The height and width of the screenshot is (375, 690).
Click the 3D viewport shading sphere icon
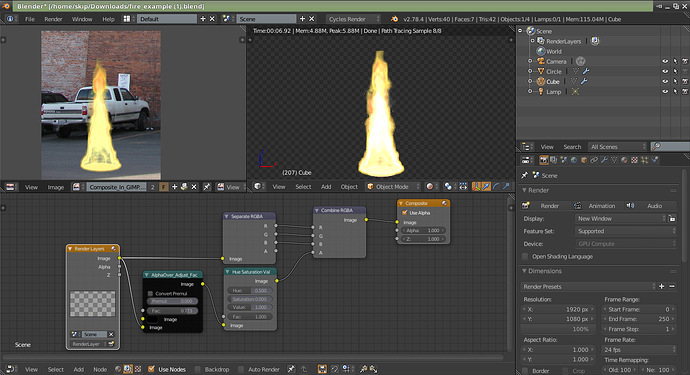(x=430, y=187)
